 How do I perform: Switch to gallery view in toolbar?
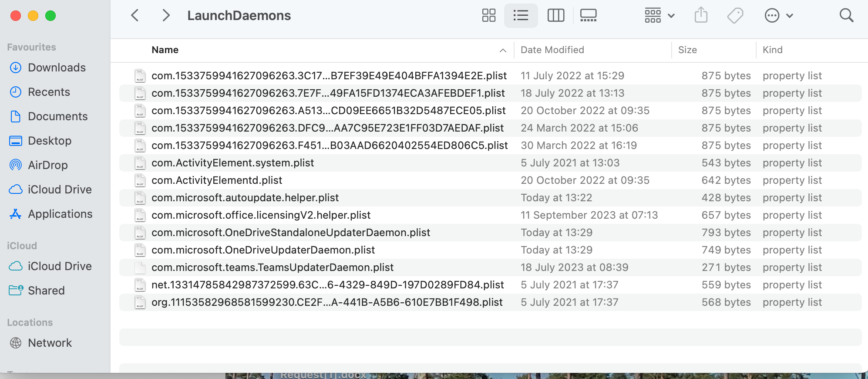[588, 15]
